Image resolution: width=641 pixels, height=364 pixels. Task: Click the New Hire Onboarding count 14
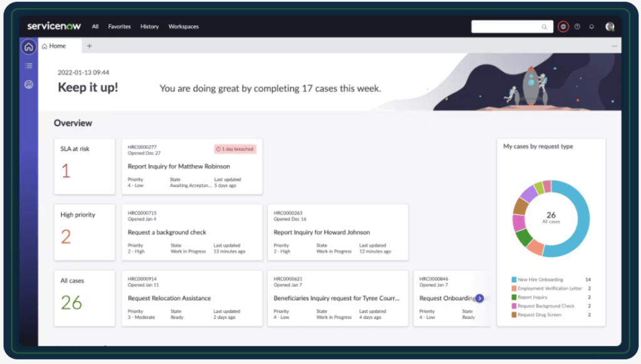tap(588, 280)
